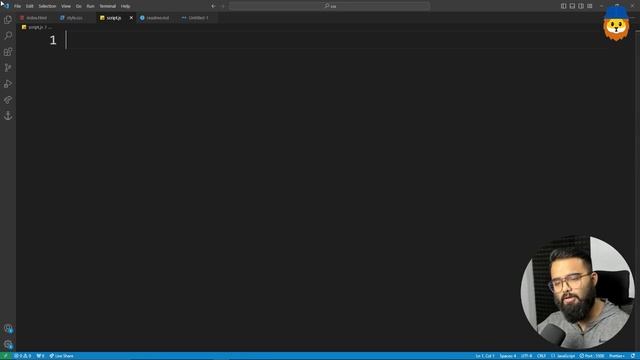Viewport: 640px width, 360px height.
Task: Click the Go Back arrow in the title bar
Action: click(213, 6)
